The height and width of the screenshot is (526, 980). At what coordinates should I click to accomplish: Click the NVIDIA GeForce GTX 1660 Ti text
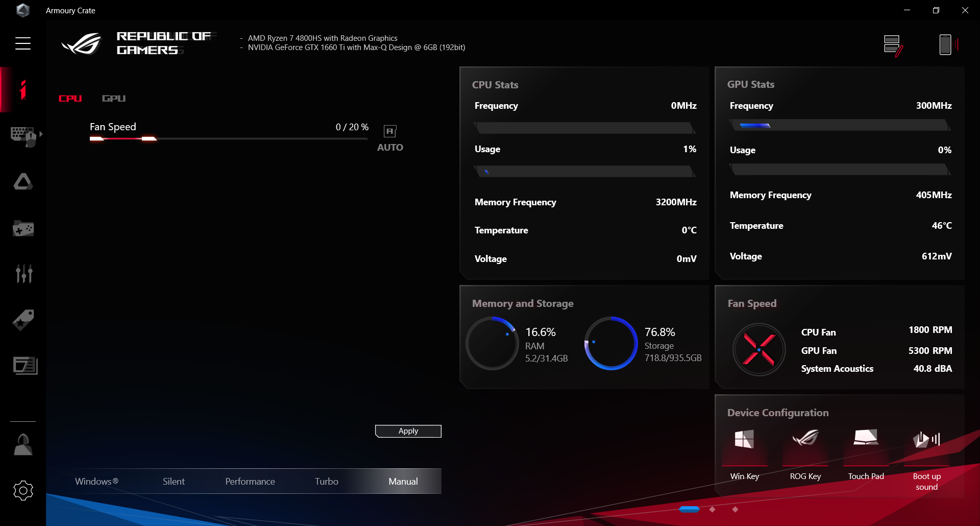tap(357, 47)
